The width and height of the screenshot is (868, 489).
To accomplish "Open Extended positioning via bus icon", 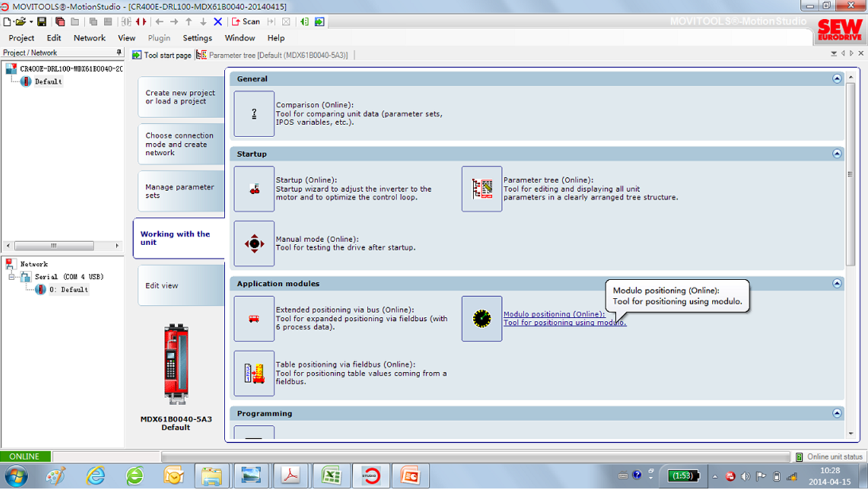I will coord(254,319).
